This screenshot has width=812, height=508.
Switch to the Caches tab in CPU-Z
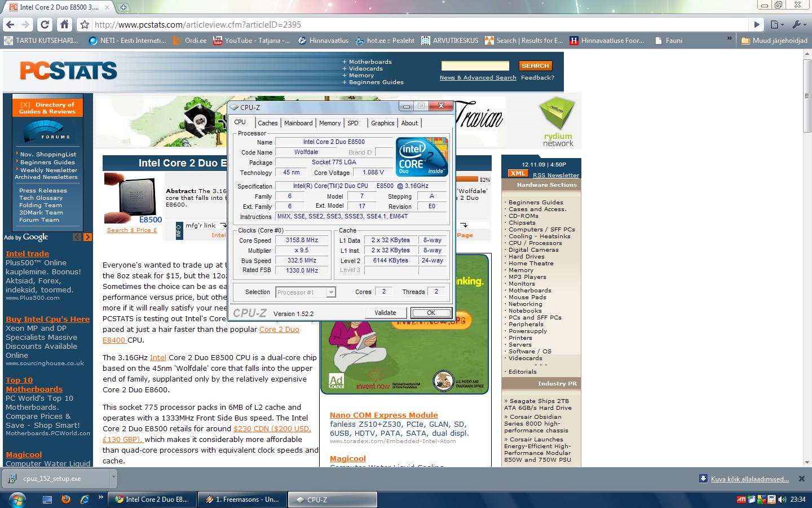(268, 123)
